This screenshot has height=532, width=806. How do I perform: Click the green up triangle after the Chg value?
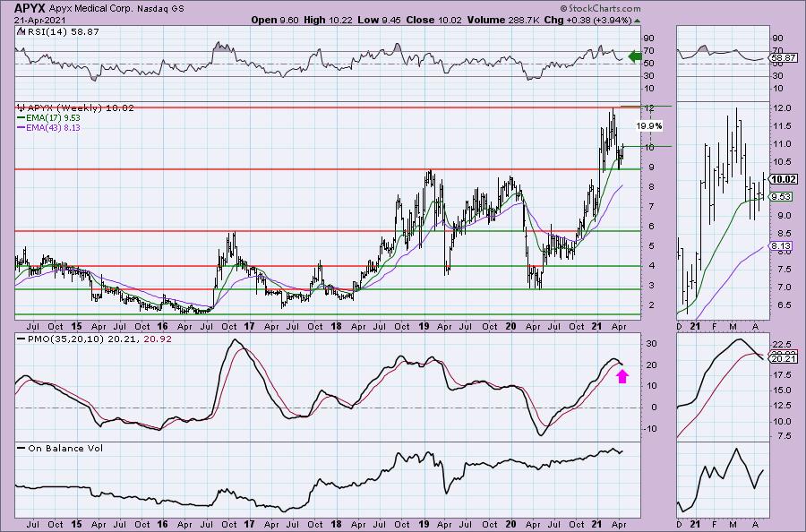638,21
